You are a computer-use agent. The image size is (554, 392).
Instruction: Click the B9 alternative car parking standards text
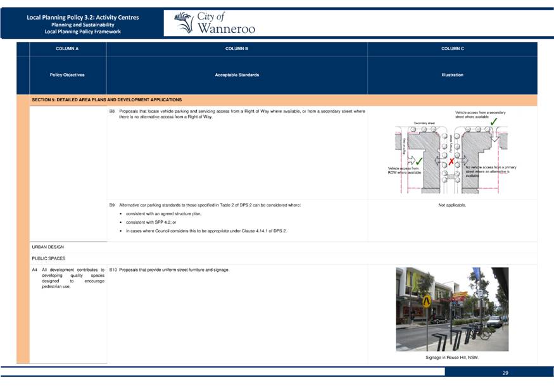[x=205, y=205]
